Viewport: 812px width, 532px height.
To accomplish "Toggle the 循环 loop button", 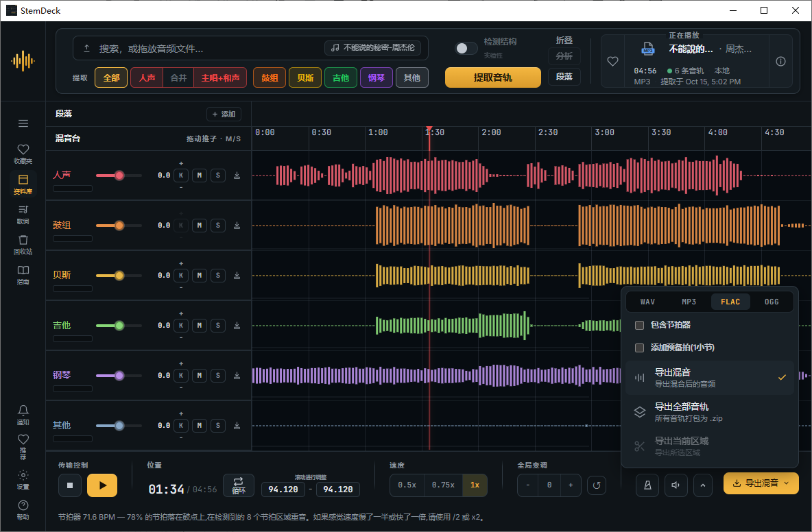I will pos(238,485).
